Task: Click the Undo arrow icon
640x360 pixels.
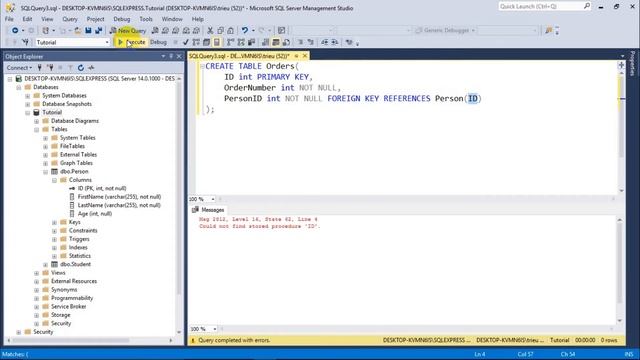Action: pyautogui.click(x=245, y=31)
